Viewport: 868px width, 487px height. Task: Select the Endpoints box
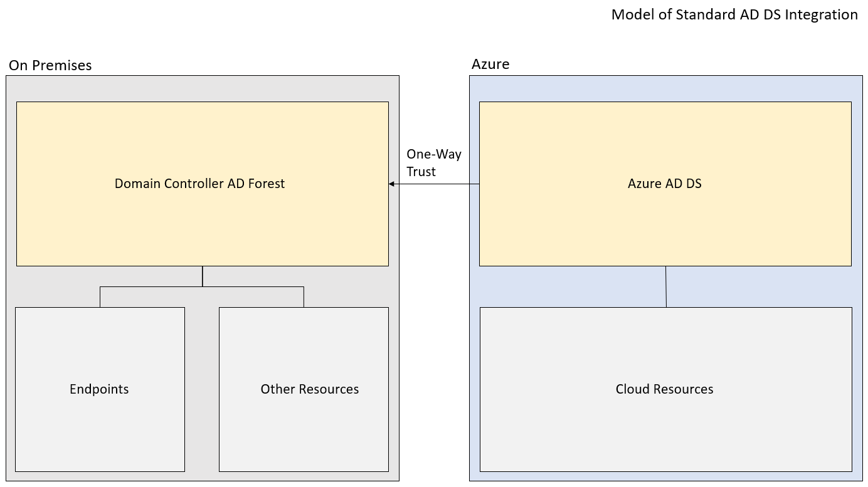coord(100,389)
